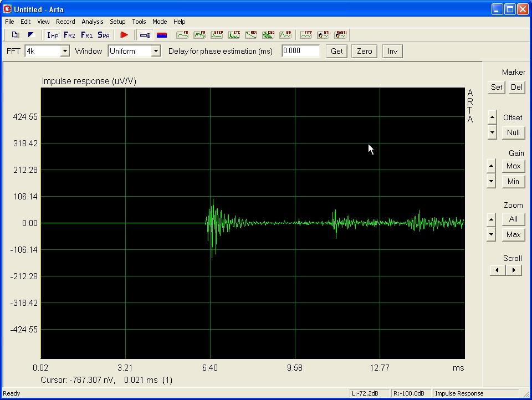
Task: Select the Spa spectrum analyzer mode
Action: (104, 35)
